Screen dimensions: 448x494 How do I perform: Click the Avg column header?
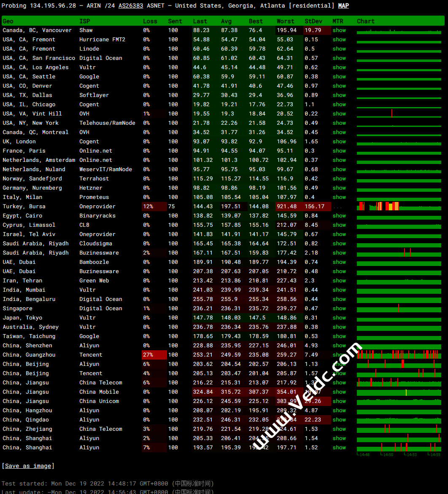(226, 21)
